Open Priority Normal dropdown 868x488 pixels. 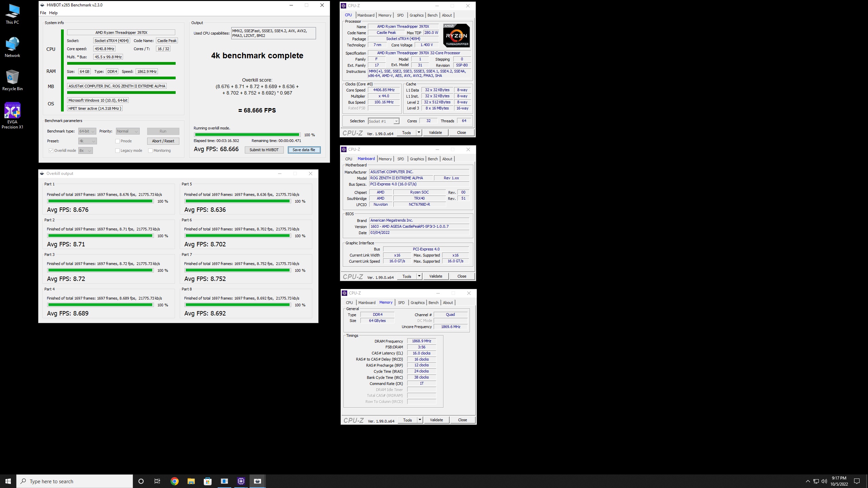pyautogui.click(x=127, y=131)
